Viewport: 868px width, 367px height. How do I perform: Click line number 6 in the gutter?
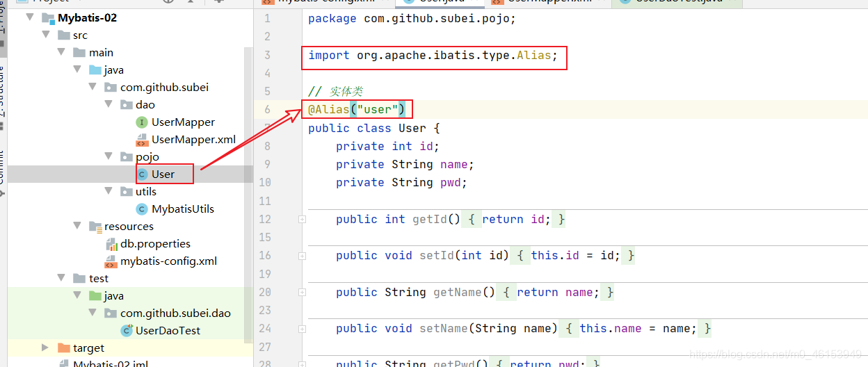[267, 110]
